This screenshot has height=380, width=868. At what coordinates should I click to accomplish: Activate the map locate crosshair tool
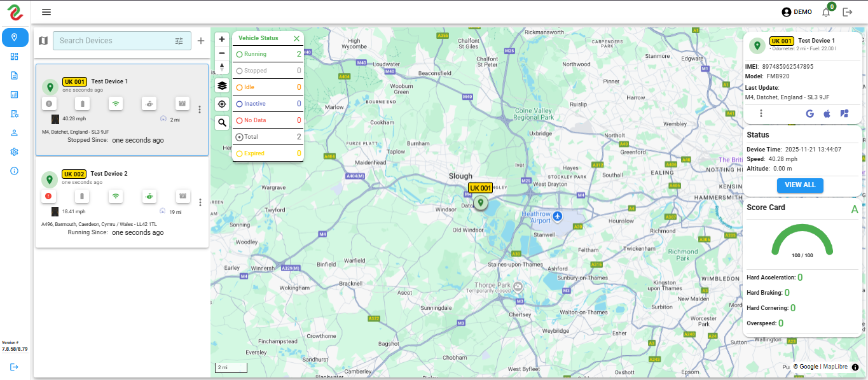click(x=221, y=104)
